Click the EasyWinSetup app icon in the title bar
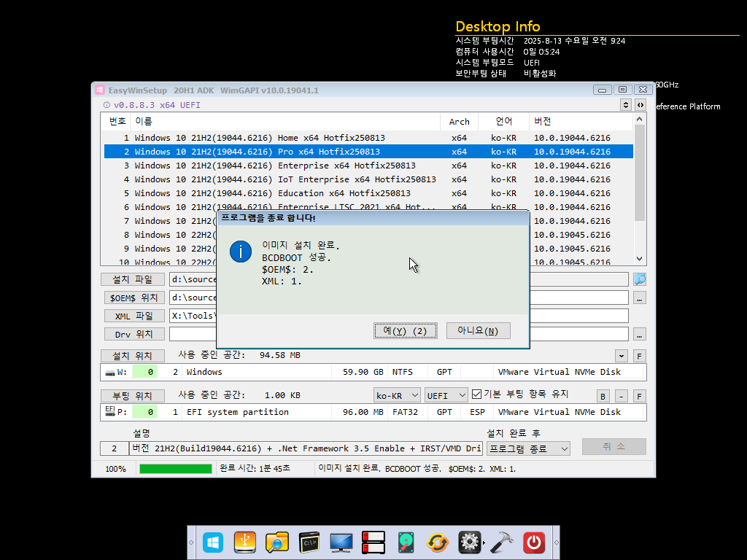Viewport: 747px width, 560px height. click(99, 90)
